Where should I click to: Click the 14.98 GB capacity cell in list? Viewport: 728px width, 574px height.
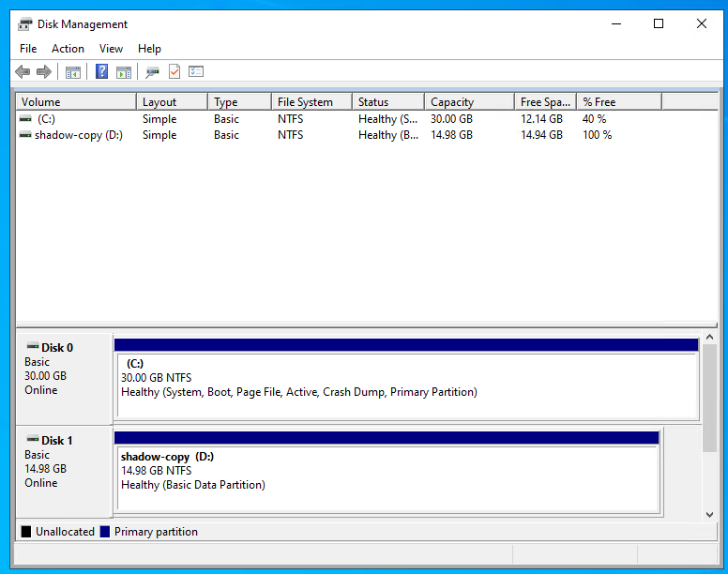451,135
